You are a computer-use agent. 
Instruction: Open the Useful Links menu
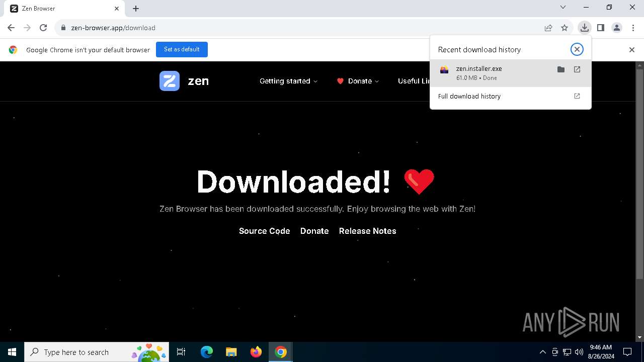(414, 81)
